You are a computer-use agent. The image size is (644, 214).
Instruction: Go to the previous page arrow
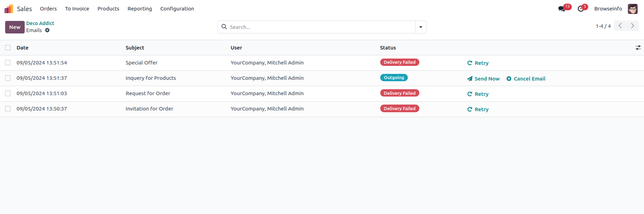pyautogui.click(x=620, y=26)
